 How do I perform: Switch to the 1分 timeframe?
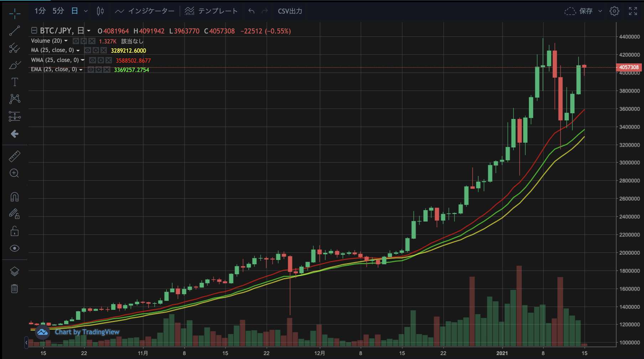pos(40,11)
